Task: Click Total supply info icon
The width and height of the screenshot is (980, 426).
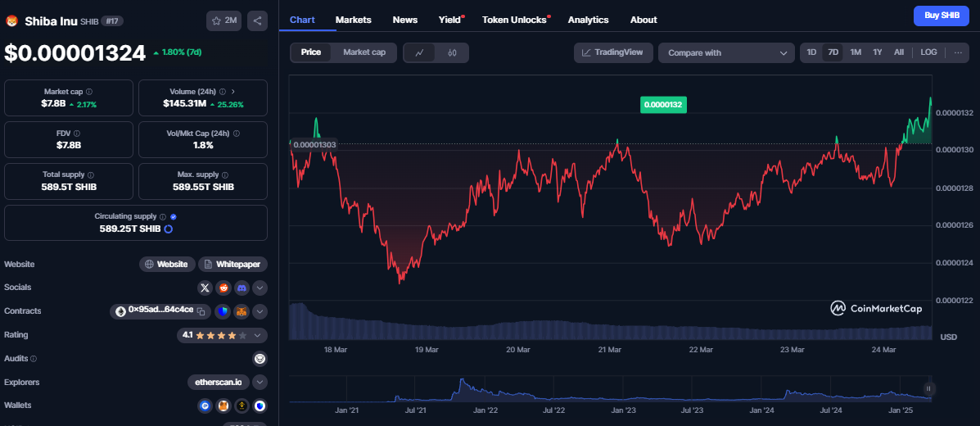Action: [x=91, y=175]
